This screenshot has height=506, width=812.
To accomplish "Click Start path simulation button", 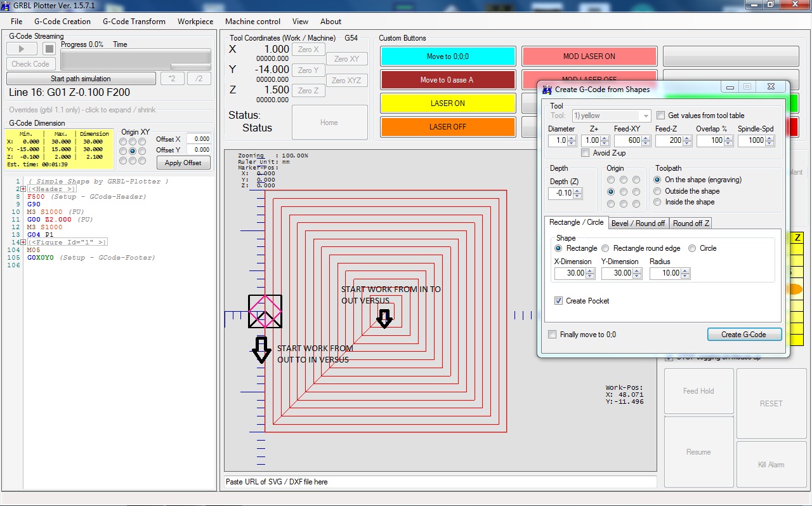I will (81, 79).
